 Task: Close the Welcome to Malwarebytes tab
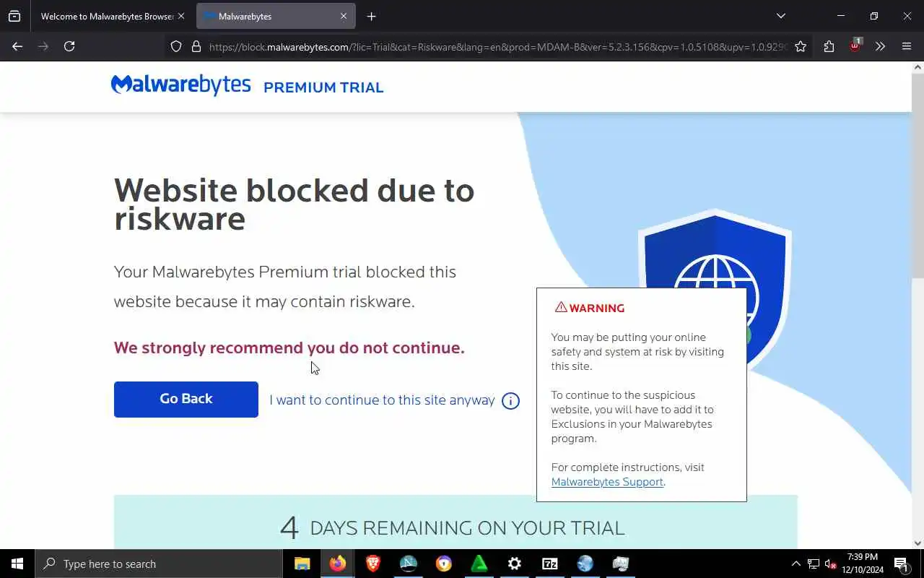pyautogui.click(x=181, y=16)
